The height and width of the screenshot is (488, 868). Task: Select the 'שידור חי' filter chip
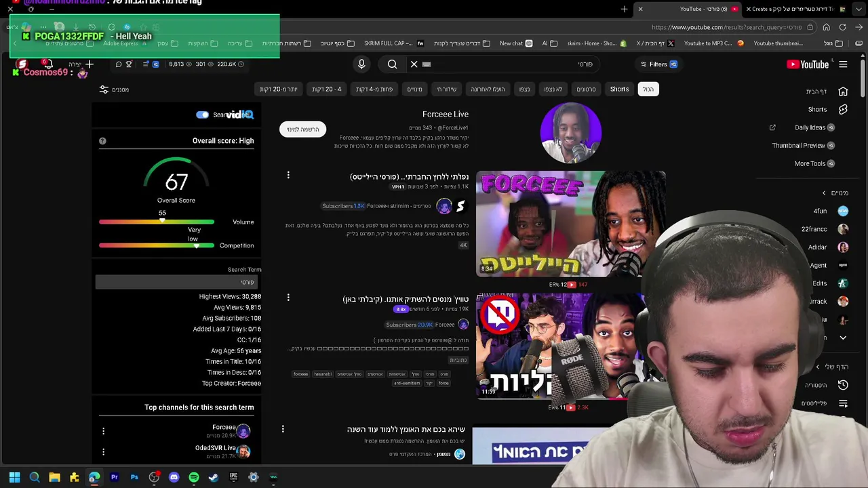[x=446, y=89]
